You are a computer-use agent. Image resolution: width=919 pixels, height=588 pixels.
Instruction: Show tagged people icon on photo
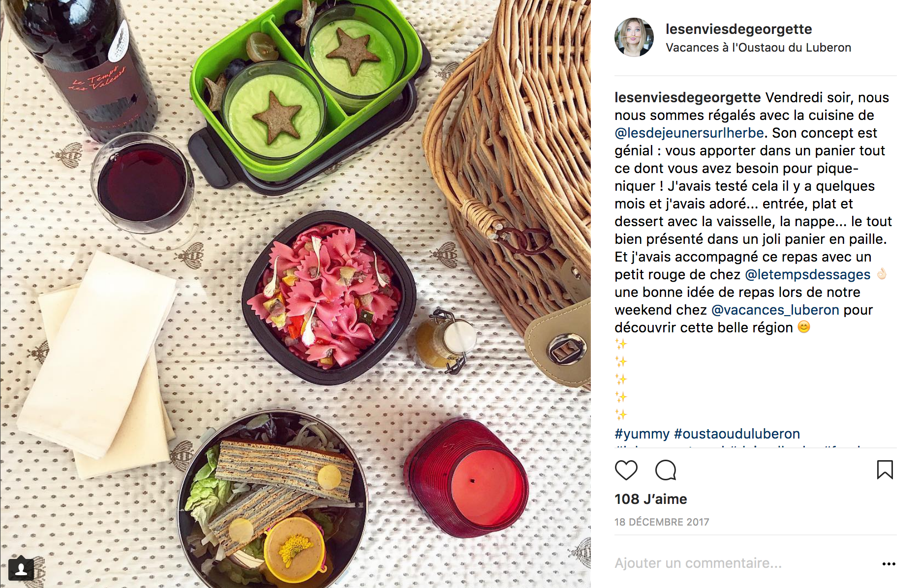click(x=21, y=569)
